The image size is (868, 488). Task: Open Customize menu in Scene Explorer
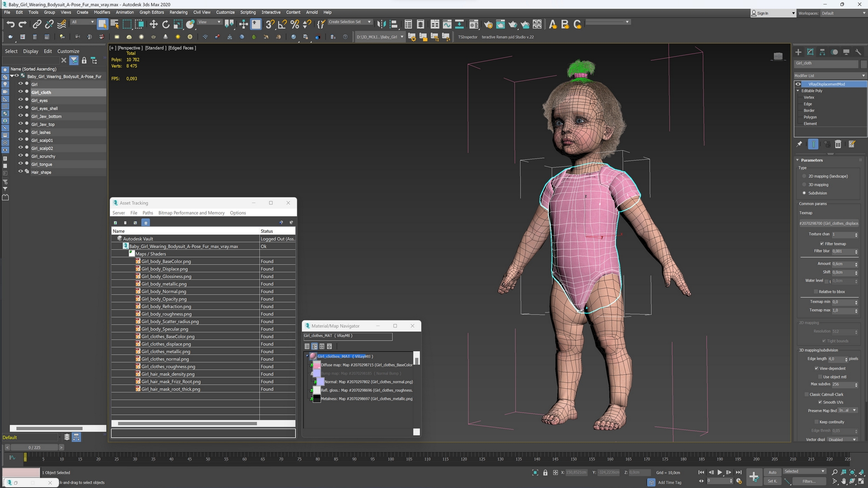tap(68, 52)
